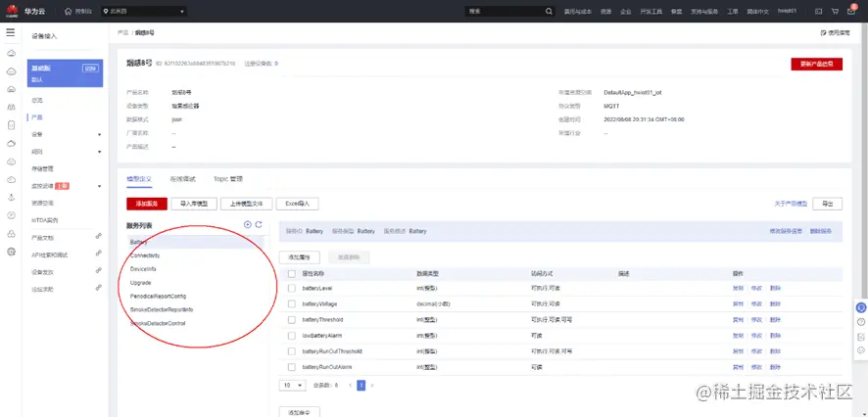Image resolution: width=868 pixels, height=417 pixels.
Task: Open 资源空间 in the sidebar
Action: [x=42, y=203]
